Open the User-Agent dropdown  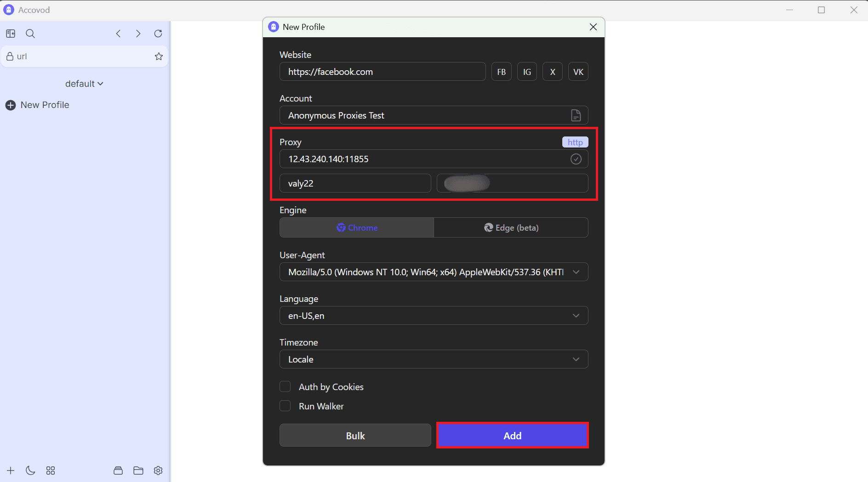576,272
